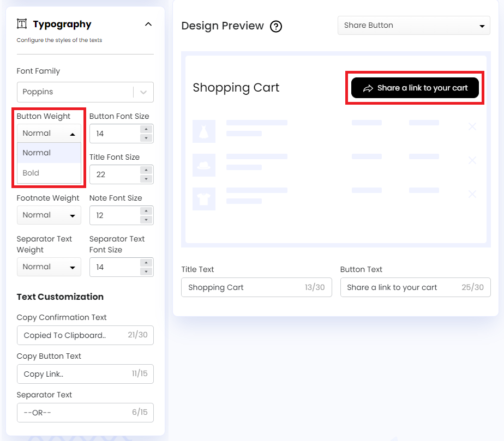Click the Share a link to your cart button

(x=415, y=88)
